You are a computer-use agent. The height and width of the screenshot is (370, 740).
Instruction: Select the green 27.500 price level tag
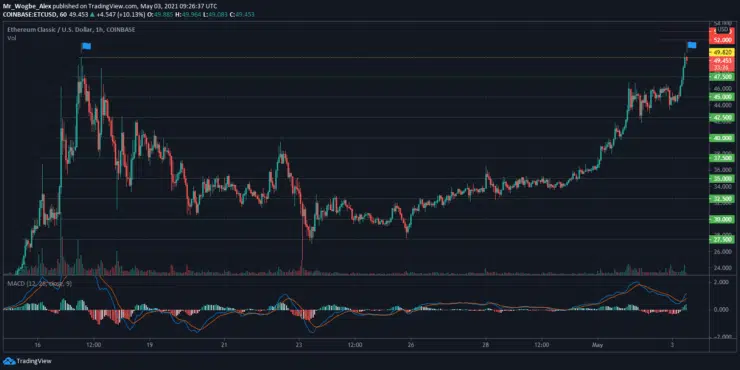[x=721, y=240]
